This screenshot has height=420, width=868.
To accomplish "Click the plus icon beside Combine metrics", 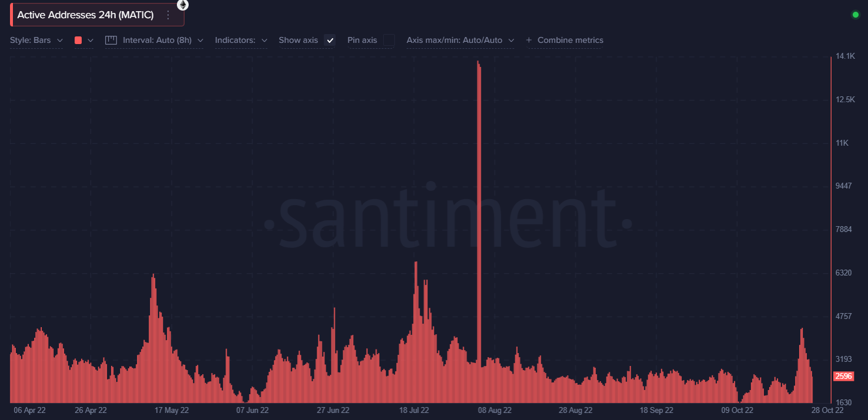I will tap(529, 40).
